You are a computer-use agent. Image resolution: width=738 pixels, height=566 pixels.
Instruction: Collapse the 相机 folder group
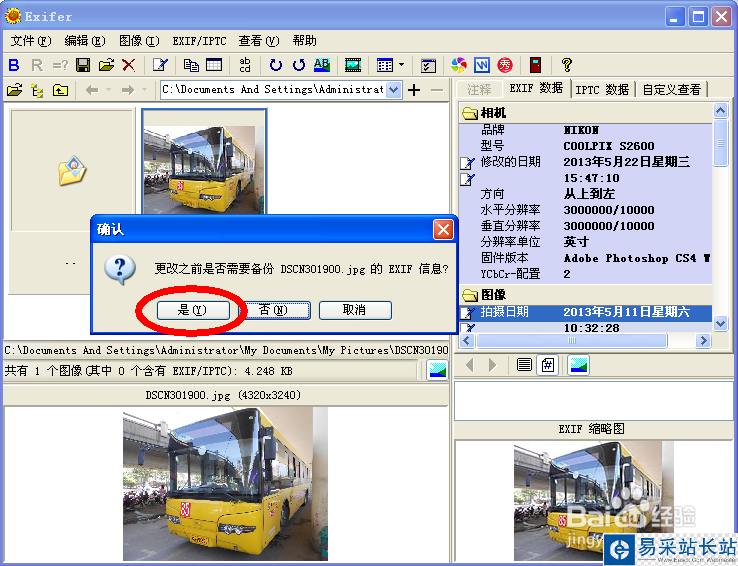(x=470, y=113)
